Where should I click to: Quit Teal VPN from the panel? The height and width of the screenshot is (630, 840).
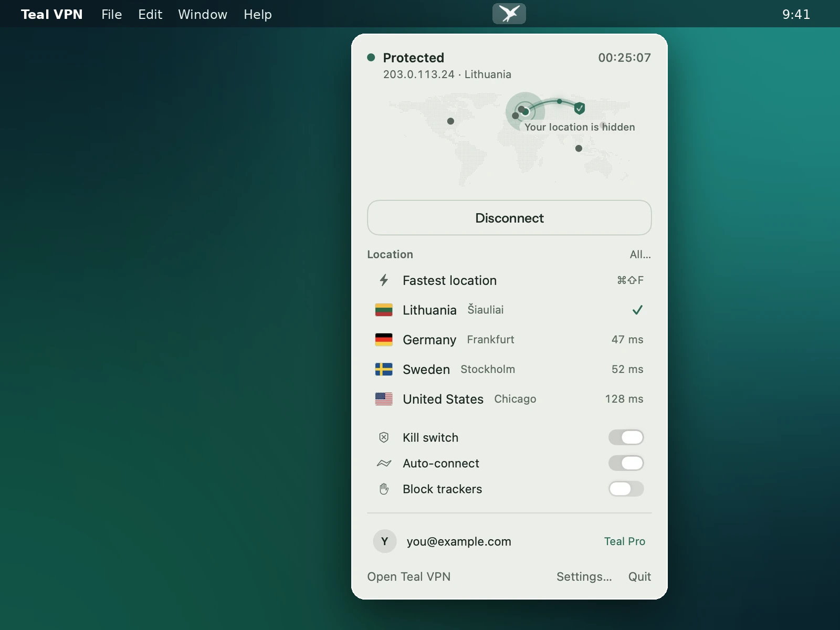coord(639,576)
